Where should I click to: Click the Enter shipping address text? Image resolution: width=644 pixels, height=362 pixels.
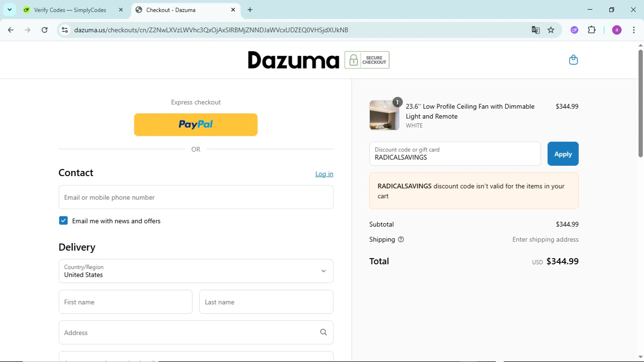(545, 240)
